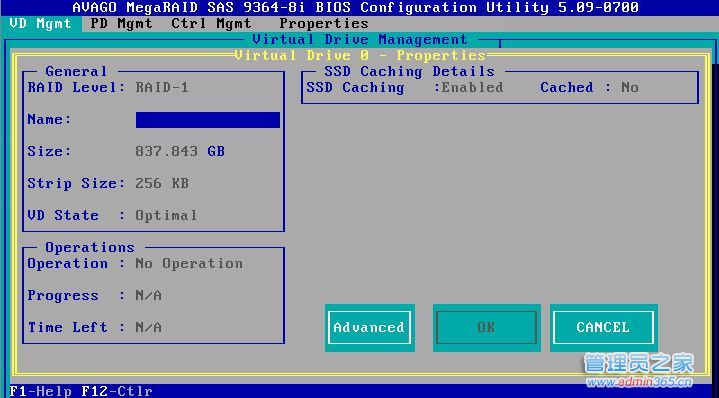Click the Virtual Drive Management title
The image size is (719, 398).
point(360,39)
